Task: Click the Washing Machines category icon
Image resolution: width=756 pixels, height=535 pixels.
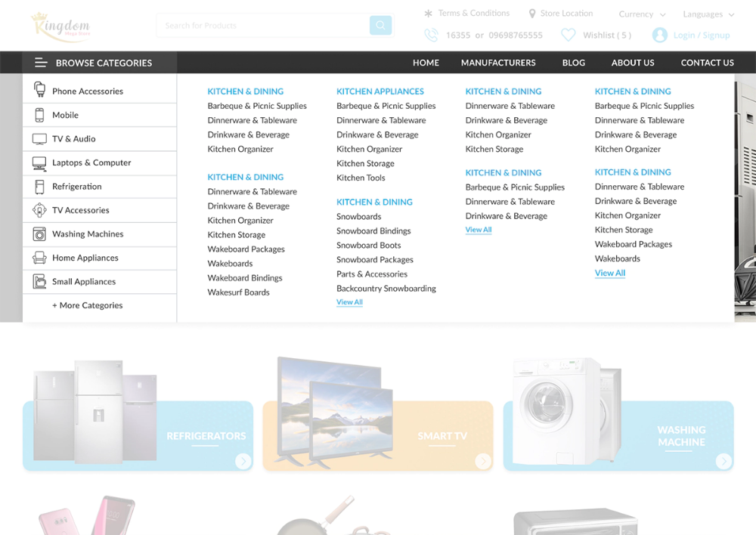Action: click(x=39, y=234)
